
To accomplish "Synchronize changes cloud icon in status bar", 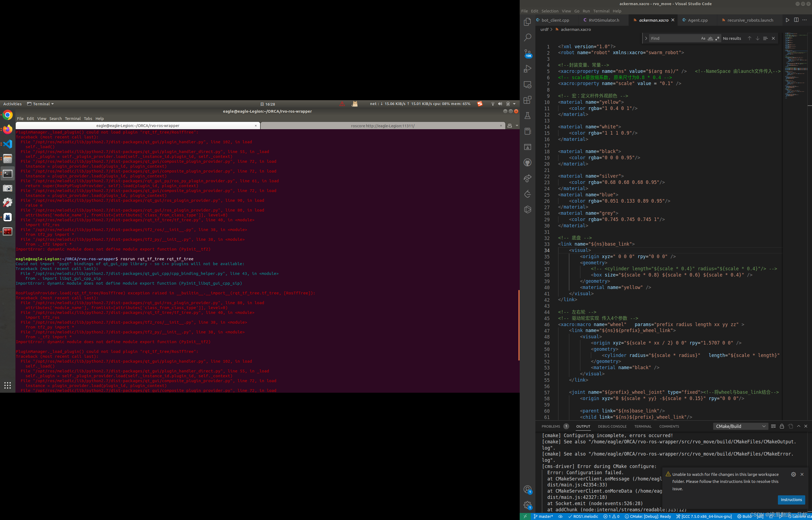I will 560,516.
